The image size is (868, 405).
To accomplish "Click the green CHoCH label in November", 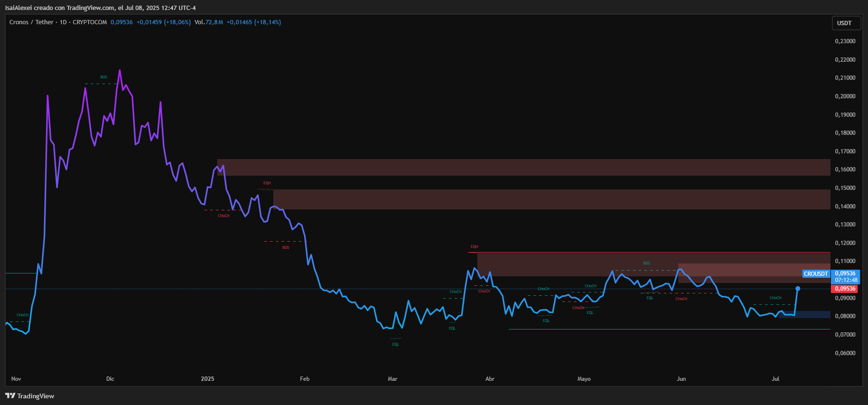I will click(23, 315).
